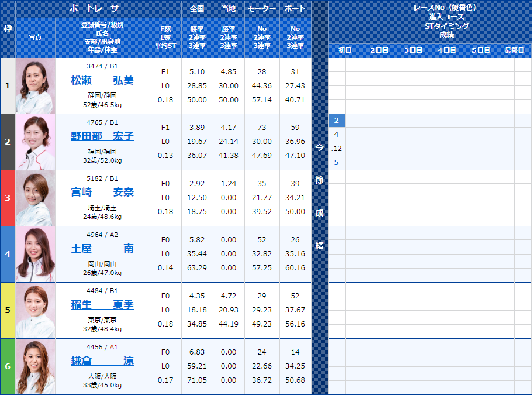Select frame number 3 red cell

coord(8,198)
